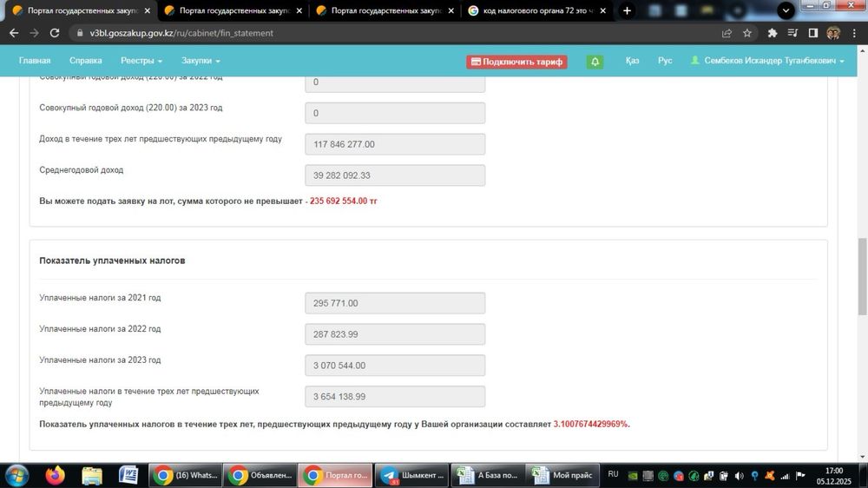Click the Уплаченные налоги за 2022 год field

pos(395,334)
